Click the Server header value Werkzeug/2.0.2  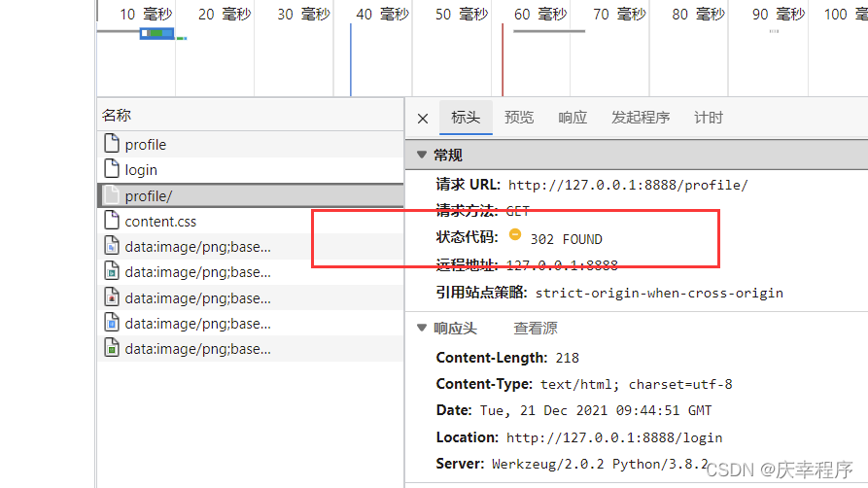(x=548, y=464)
